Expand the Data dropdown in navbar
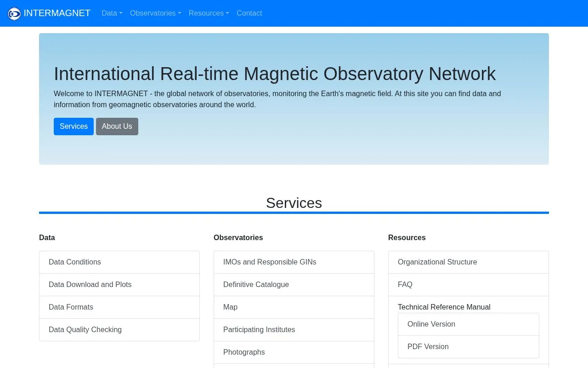The image size is (588, 368). (112, 13)
